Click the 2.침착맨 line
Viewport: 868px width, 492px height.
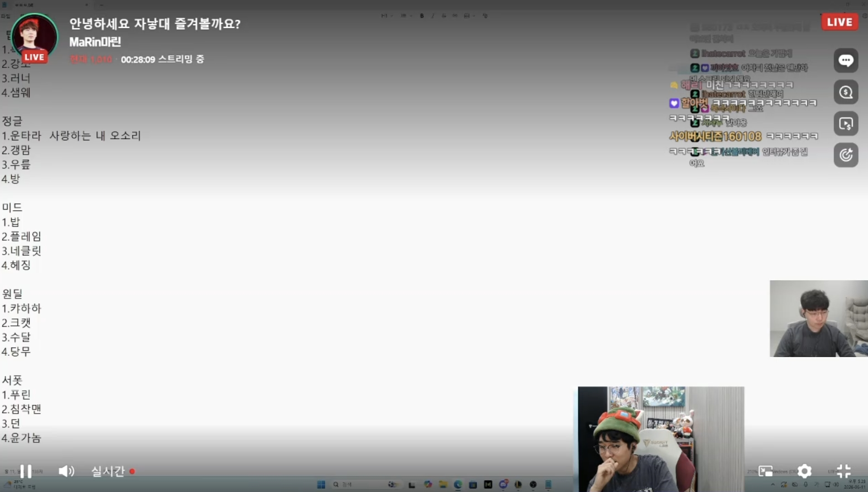pyautogui.click(x=21, y=409)
